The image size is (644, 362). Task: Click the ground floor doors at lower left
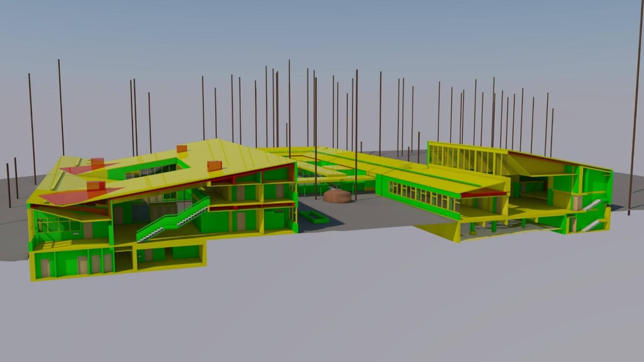tap(82, 265)
